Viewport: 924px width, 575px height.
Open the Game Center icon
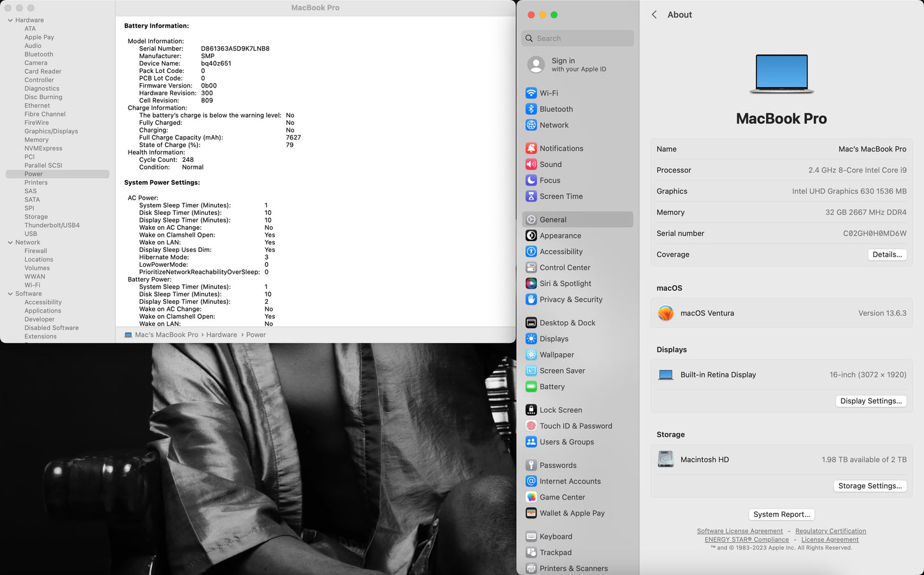click(x=531, y=497)
